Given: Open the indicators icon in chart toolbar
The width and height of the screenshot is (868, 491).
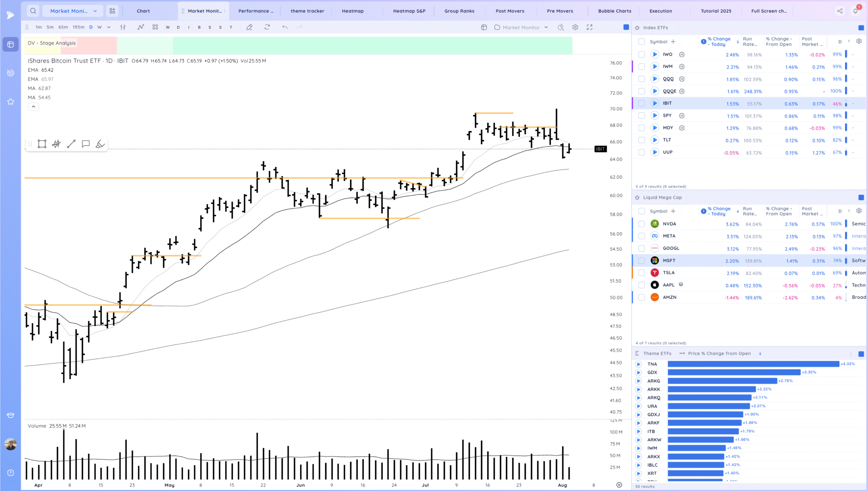Looking at the screenshot, I should pos(141,27).
